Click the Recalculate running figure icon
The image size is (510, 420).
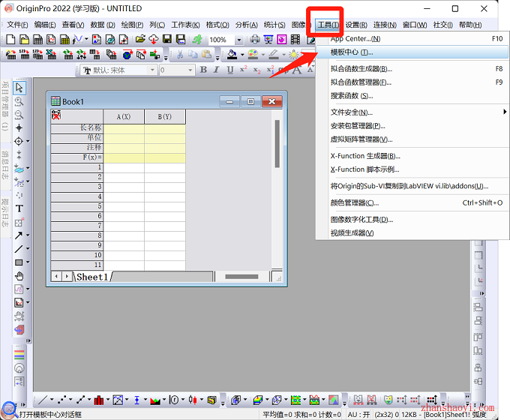coord(197,40)
